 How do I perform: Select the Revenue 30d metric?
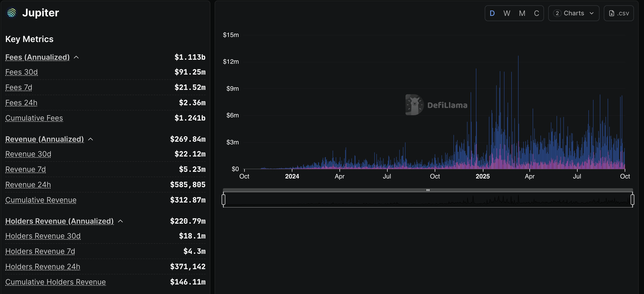coord(28,154)
